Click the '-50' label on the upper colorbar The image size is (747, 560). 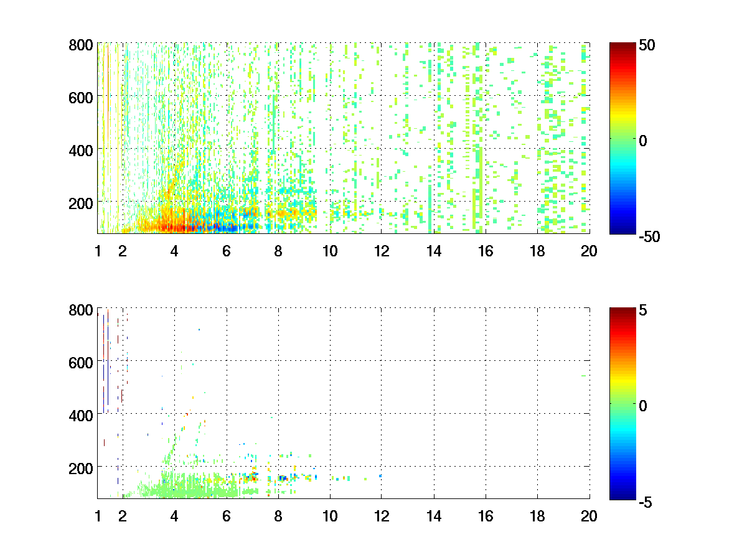[651, 236]
